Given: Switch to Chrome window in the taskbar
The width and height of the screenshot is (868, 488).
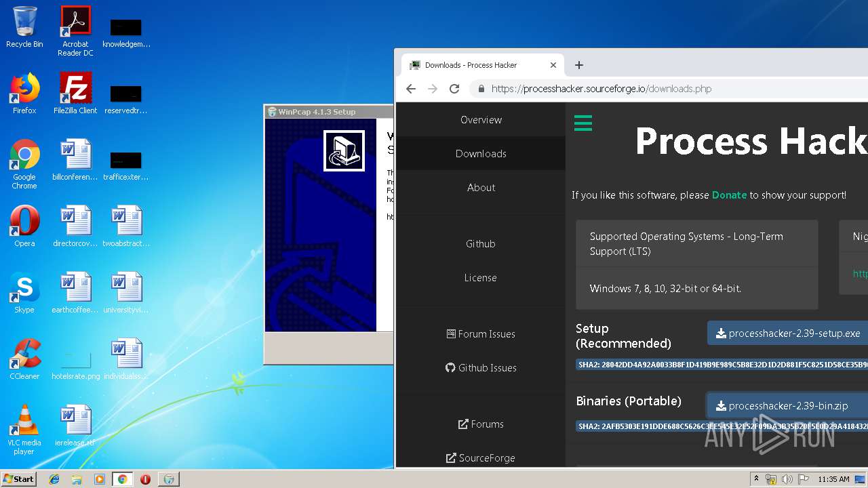Looking at the screenshot, I should pos(123,479).
